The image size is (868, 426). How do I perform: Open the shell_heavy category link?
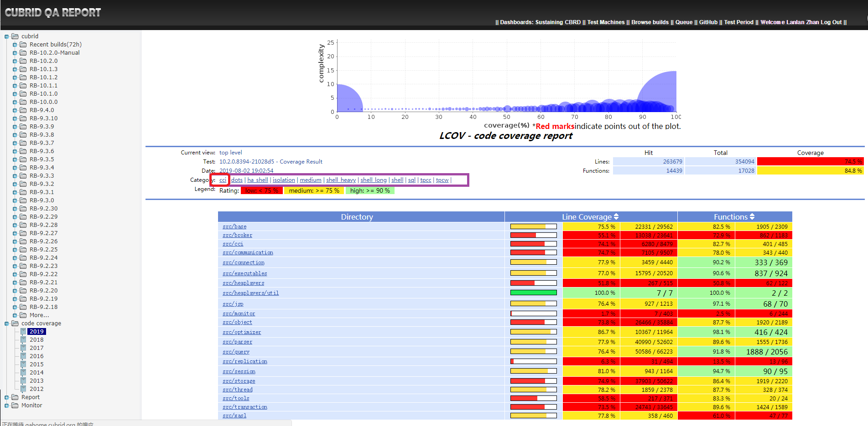click(341, 180)
